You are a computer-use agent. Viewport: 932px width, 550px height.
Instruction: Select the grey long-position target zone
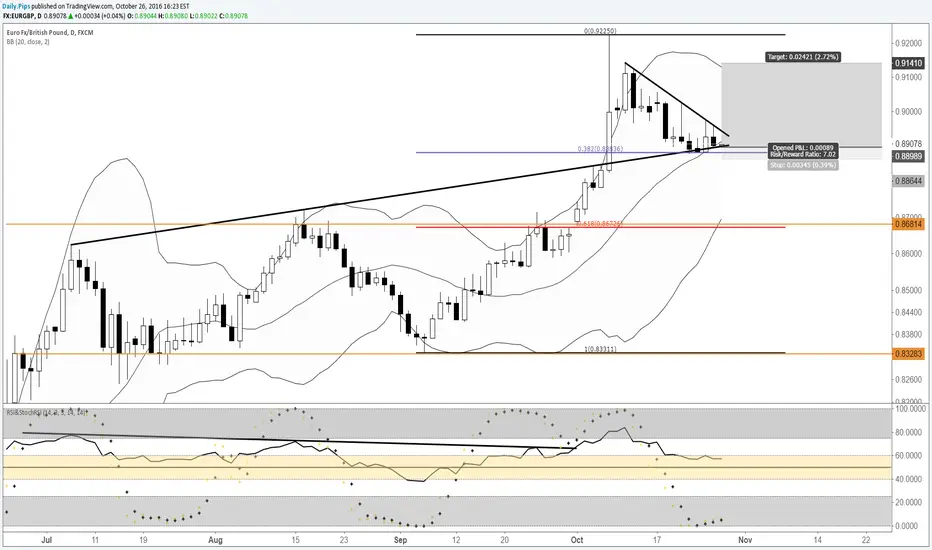coord(801,104)
